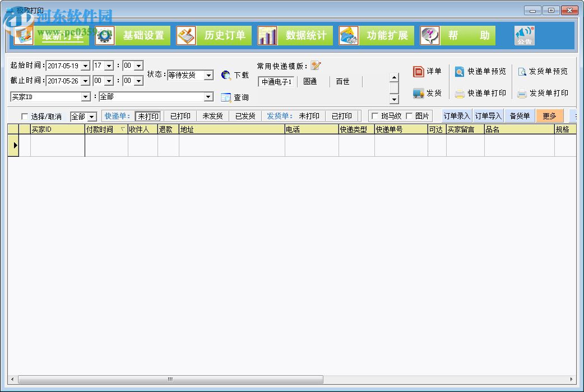Click the 数据统计 bar chart icon
Viewport: 584px width, 392px height.
coord(267,36)
